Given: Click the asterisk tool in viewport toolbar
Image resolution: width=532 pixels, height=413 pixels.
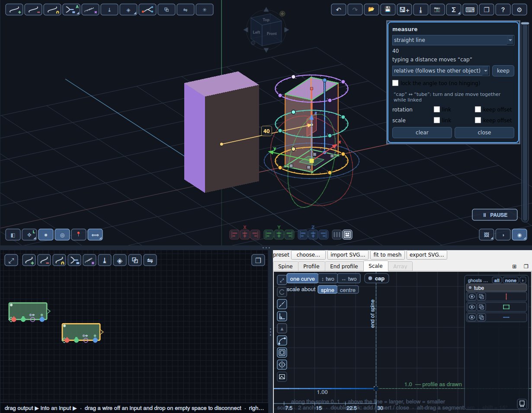Looking at the screenshot, I should (x=205, y=10).
